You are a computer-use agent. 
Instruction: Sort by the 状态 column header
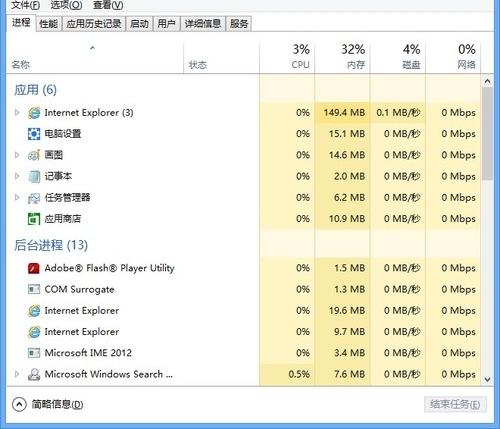tap(221, 57)
